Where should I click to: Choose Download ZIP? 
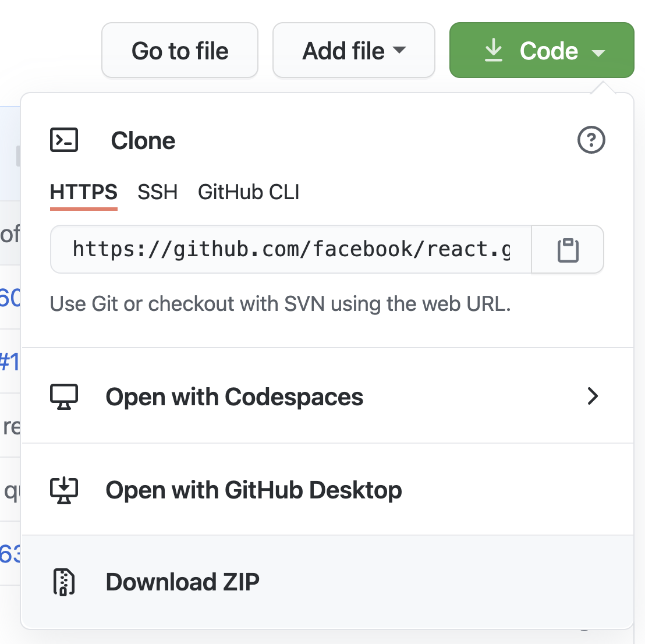pos(327,582)
